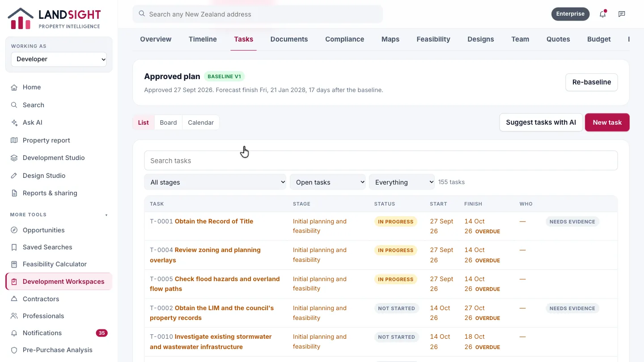Open notifications bell in top bar

[x=602, y=14]
